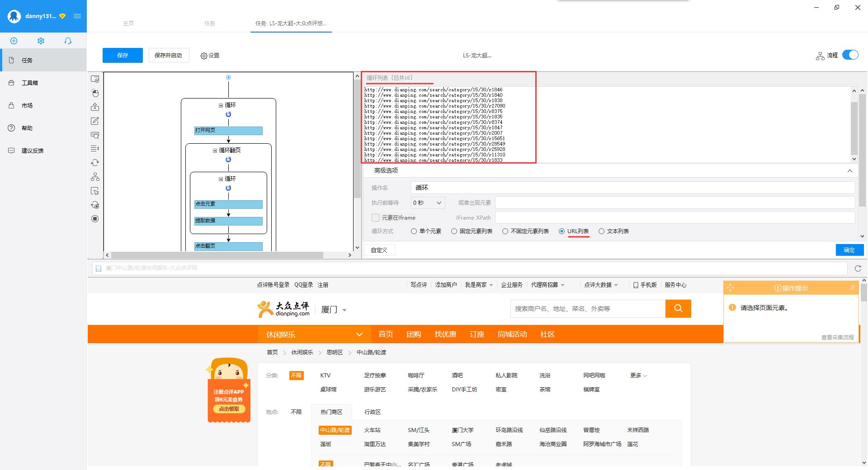The image size is (868, 470).
Task: Click the loop-with-stop end-loop tool icon
Action: pyautogui.click(x=95, y=205)
